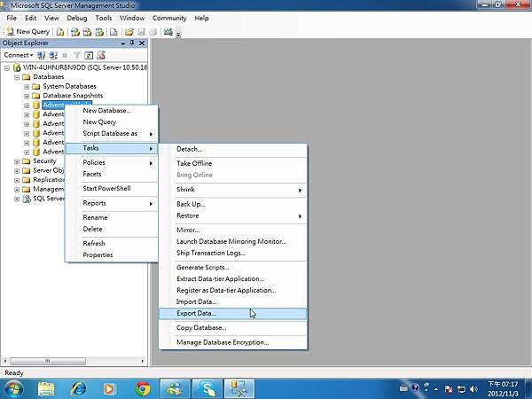Select Export Data... menu item
The image size is (532, 399).
[232, 313]
